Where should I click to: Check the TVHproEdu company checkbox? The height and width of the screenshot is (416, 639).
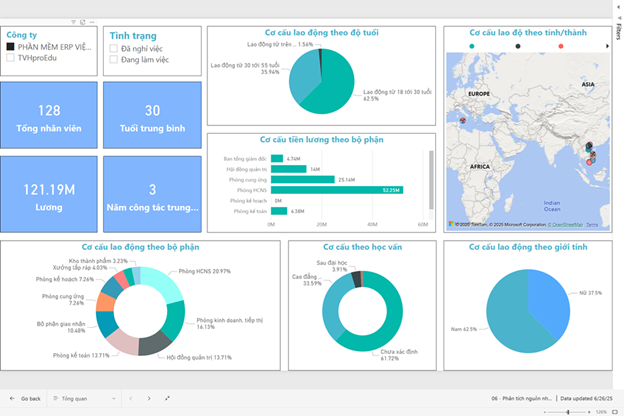pos(10,58)
